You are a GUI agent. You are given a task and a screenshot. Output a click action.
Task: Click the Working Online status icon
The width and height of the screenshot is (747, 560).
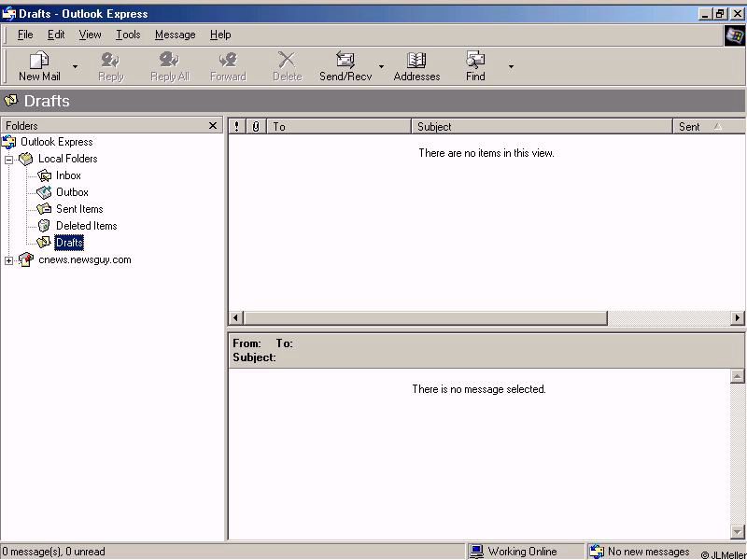point(477,552)
